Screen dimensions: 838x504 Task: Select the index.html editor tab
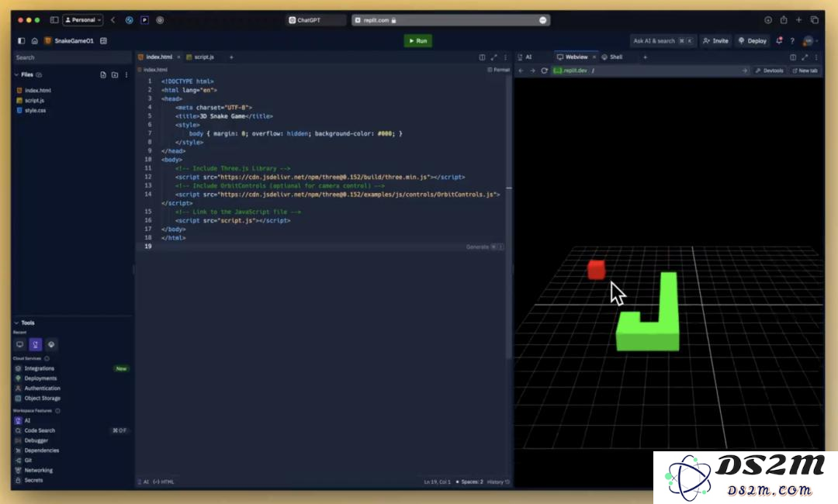pyautogui.click(x=155, y=57)
